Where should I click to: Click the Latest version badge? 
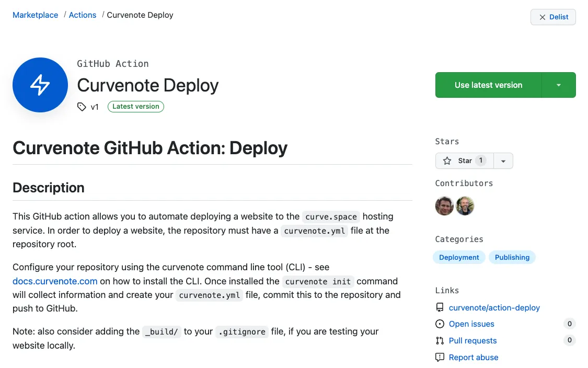point(135,107)
